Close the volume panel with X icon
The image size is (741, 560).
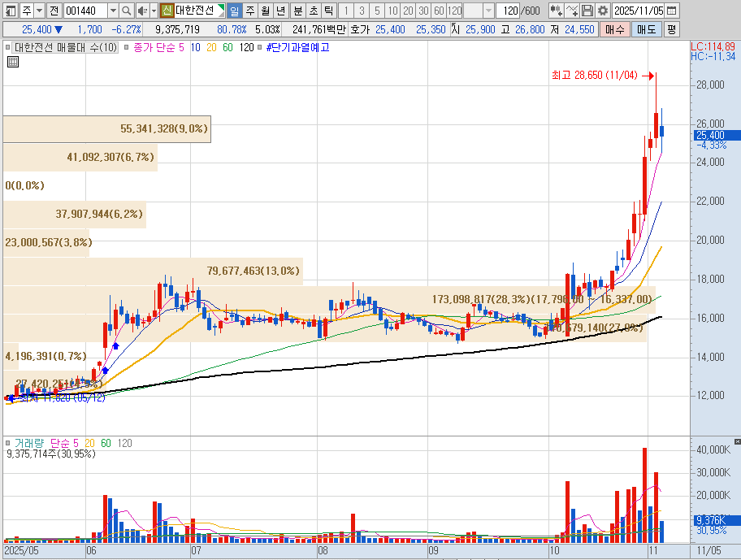(x=737, y=441)
